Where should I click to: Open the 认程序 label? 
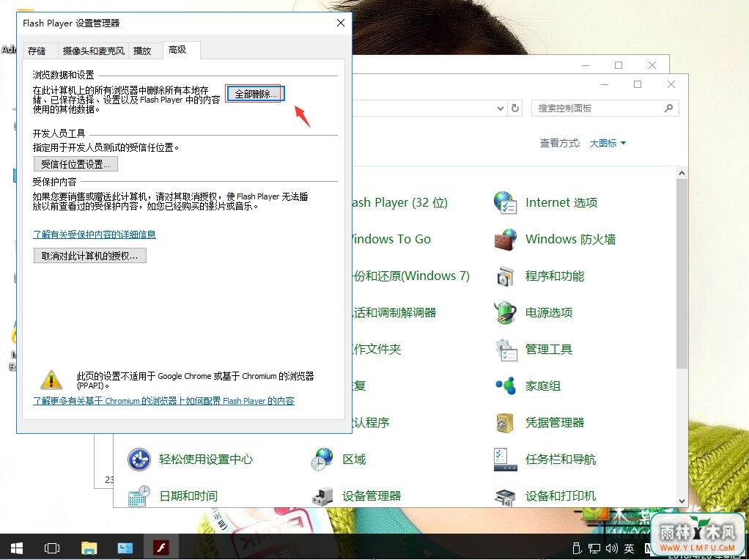[x=371, y=422]
